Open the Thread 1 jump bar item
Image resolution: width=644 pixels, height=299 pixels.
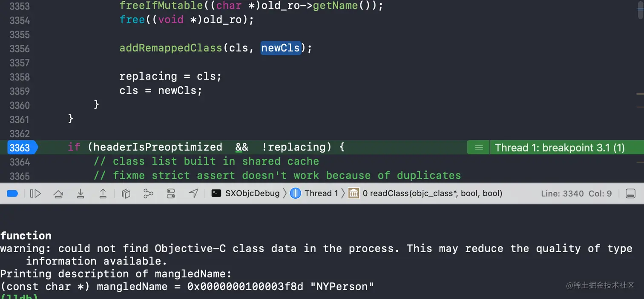[314, 194]
